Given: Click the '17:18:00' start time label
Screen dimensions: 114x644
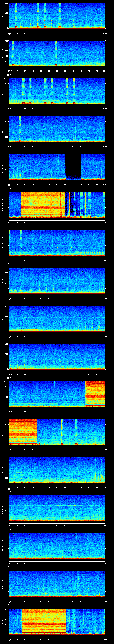Looking at the screenshot, I should click(x=9, y=184).
